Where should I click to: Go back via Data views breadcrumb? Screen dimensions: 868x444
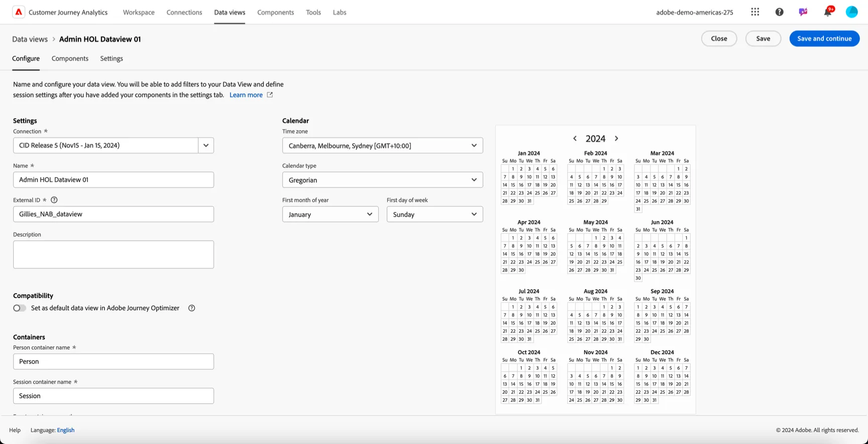point(30,39)
